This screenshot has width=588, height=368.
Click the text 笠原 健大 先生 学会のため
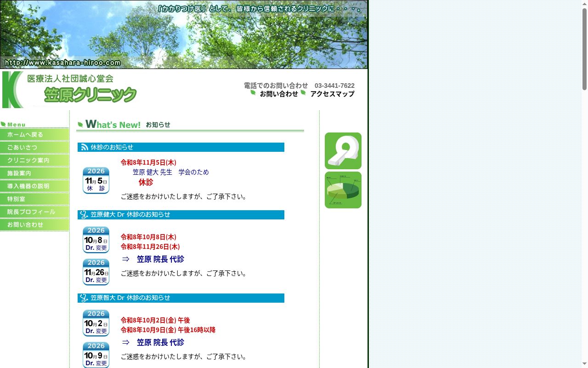coord(171,172)
